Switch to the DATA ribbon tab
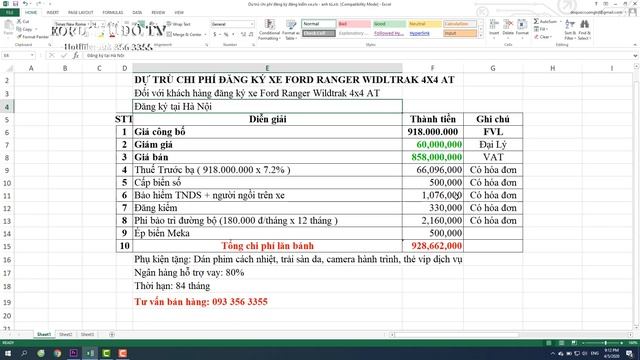The width and height of the screenshot is (640, 360). pyautogui.click(x=137, y=13)
